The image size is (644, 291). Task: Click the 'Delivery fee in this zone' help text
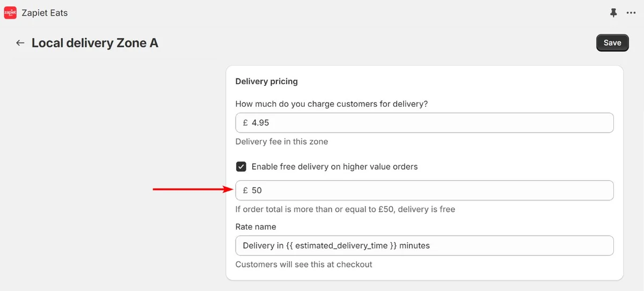(282, 142)
